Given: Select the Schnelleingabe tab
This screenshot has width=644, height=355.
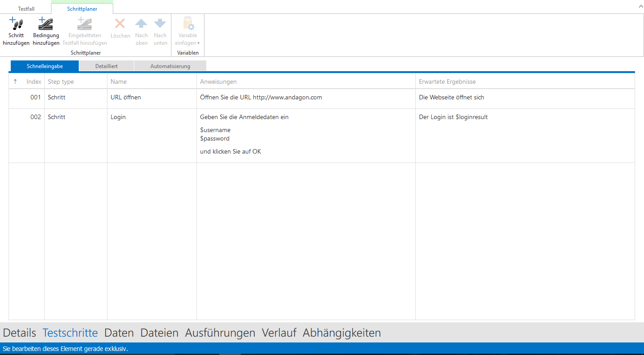Looking at the screenshot, I should point(45,66).
